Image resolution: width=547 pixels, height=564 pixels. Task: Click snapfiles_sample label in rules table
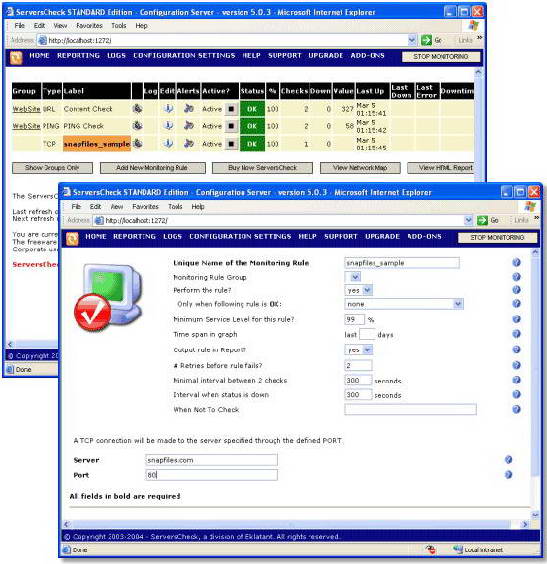[x=97, y=144]
